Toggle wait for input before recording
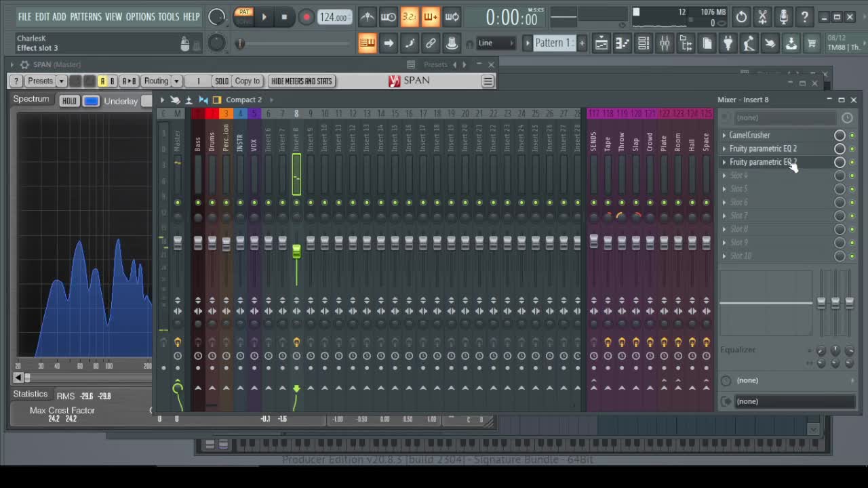This screenshot has width=868, height=488. pyautogui.click(x=388, y=17)
